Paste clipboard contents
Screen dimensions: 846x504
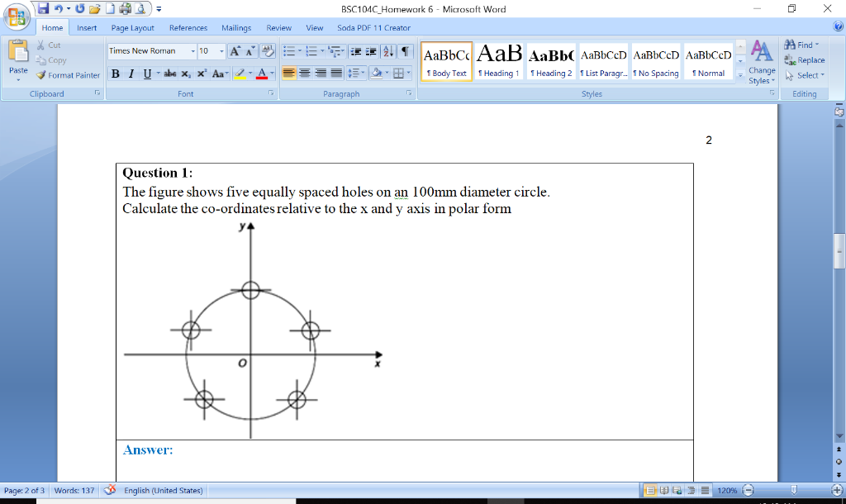18,60
